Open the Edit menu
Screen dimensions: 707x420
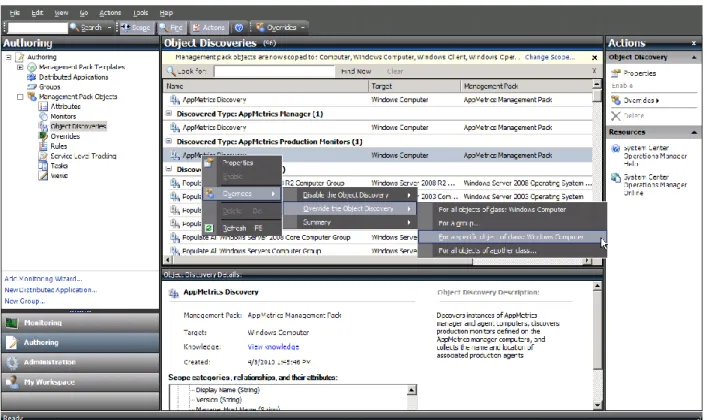pyautogui.click(x=37, y=13)
